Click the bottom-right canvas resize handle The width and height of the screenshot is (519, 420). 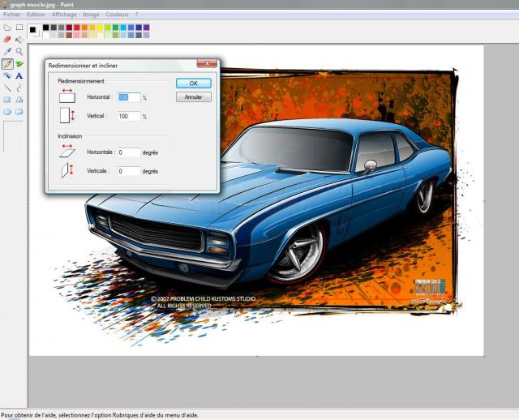[x=484, y=357]
